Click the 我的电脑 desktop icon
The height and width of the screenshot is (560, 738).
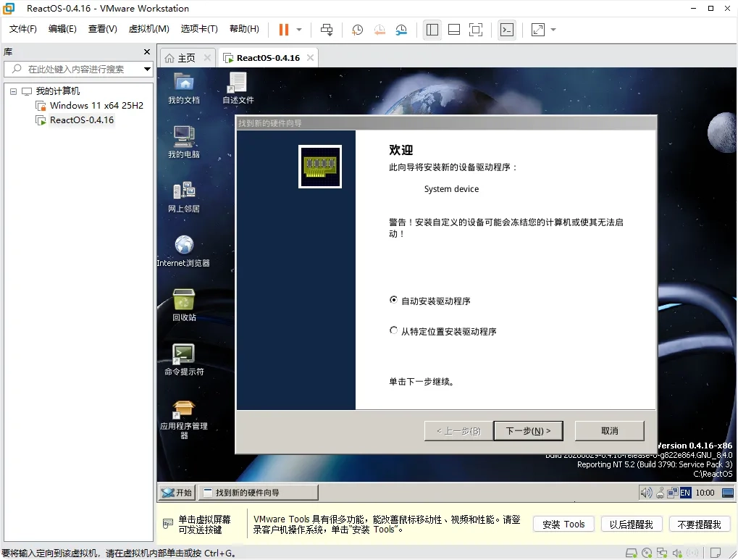(184, 142)
